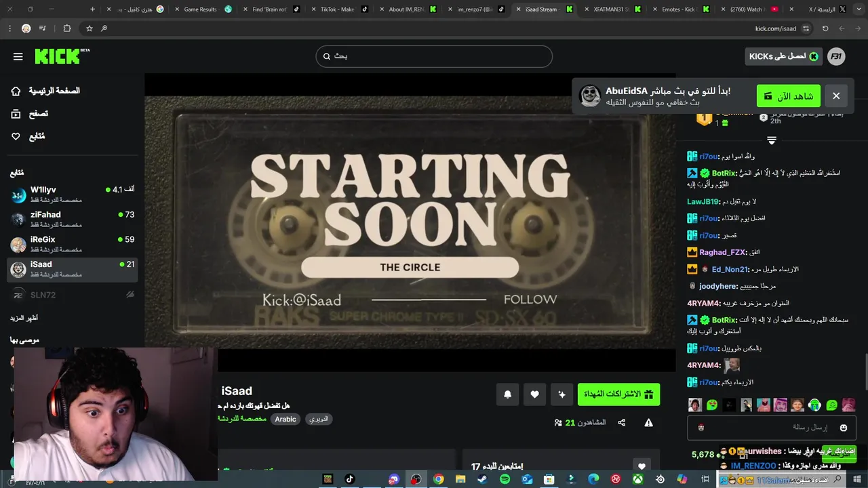Screen dimensions: 868x488
Task: Open the user avatar menu in Kick header
Action: tap(836, 56)
